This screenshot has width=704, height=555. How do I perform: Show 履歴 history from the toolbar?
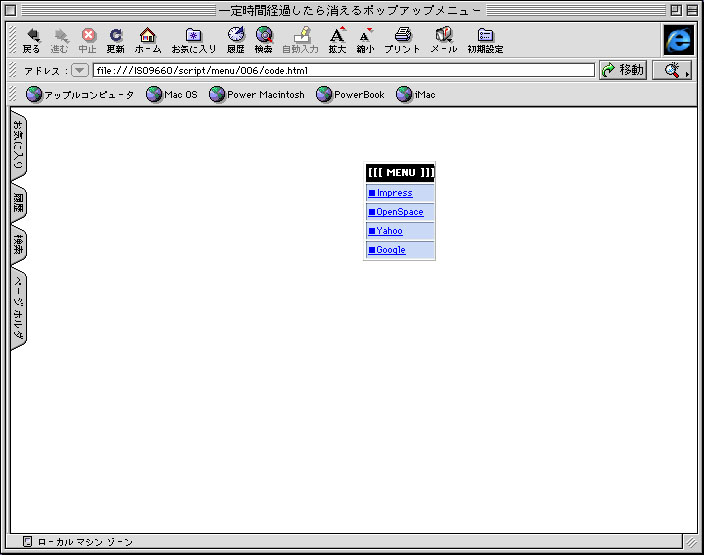click(x=236, y=40)
